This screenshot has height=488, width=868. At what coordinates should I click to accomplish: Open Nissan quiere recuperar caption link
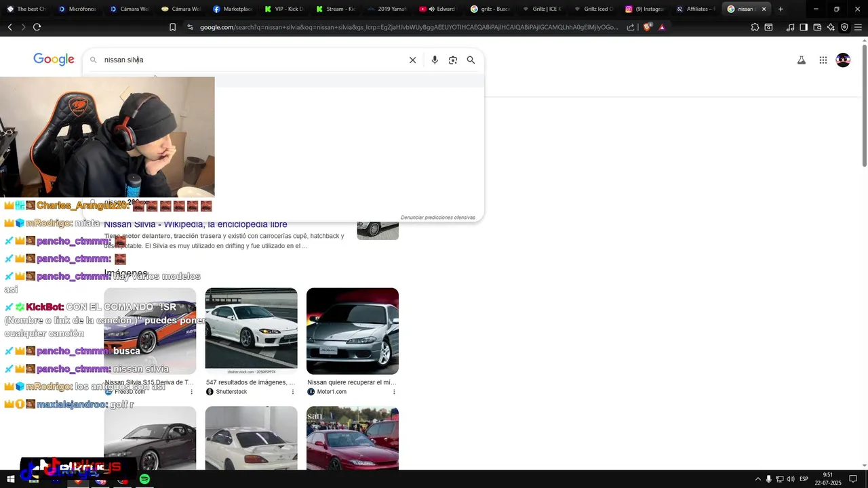coord(352,382)
